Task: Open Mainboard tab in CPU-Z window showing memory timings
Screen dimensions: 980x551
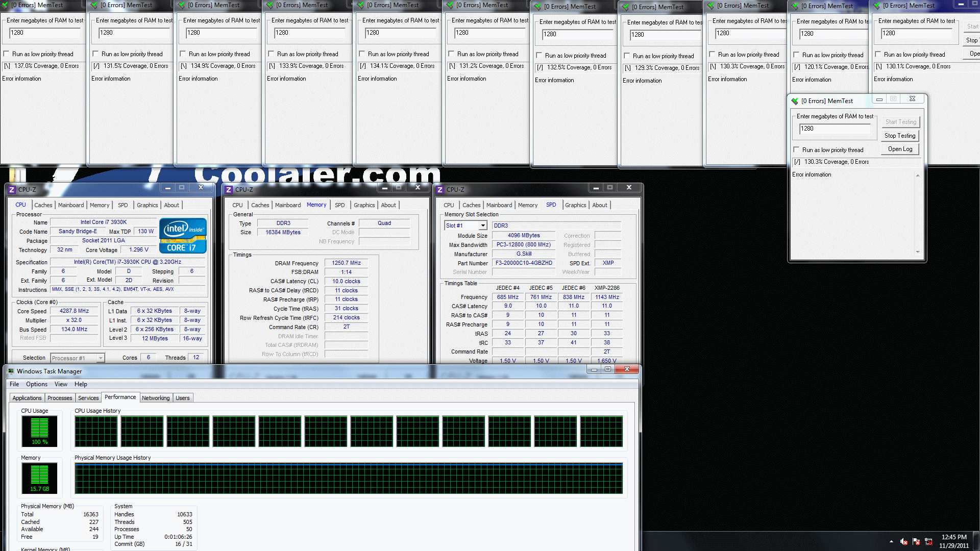Action: point(288,205)
